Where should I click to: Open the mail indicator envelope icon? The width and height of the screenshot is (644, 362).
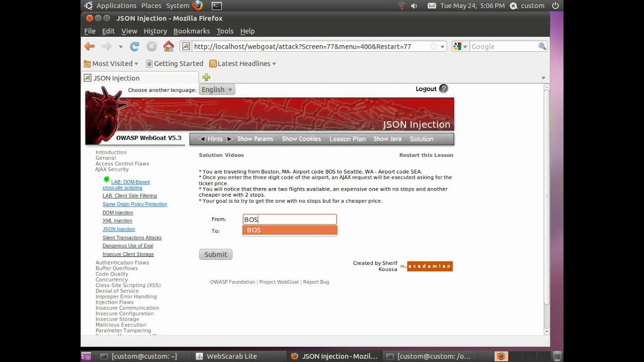[x=432, y=6]
